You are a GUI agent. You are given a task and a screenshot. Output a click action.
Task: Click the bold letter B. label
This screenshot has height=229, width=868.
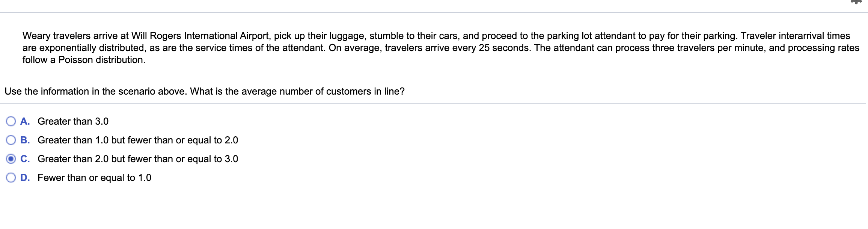(x=25, y=140)
